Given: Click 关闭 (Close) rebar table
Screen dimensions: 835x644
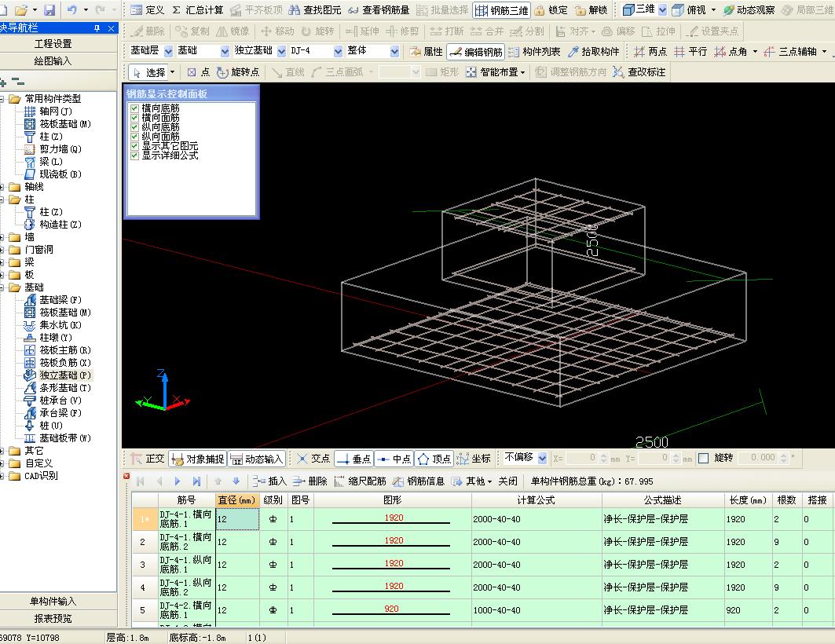Looking at the screenshot, I should [507, 481].
